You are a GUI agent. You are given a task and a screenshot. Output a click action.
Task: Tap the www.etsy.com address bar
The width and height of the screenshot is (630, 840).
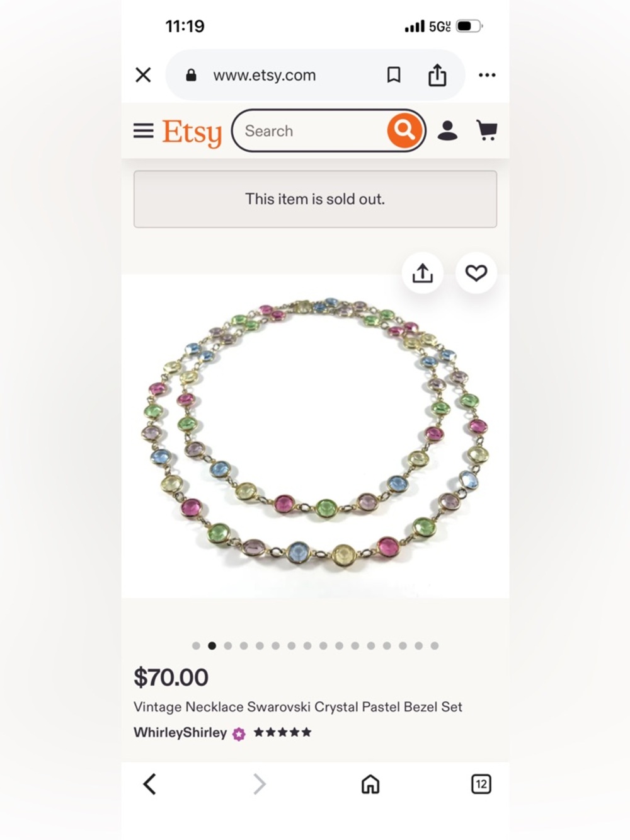265,75
